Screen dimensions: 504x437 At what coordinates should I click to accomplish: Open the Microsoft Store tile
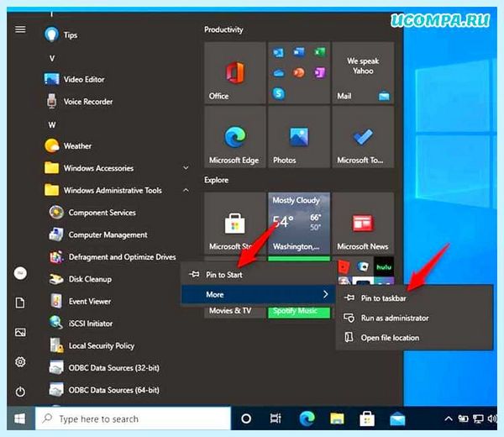click(x=235, y=224)
